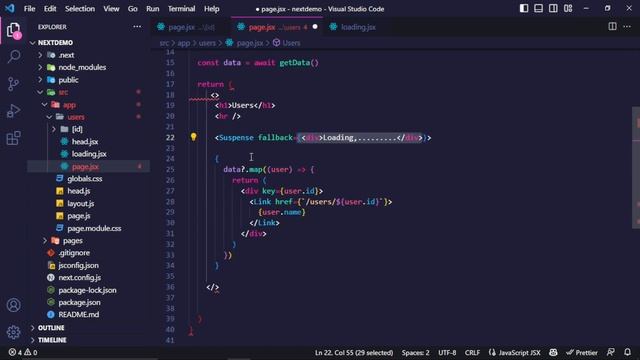The width and height of the screenshot is (640, 360).
Task: Open editor More Actions ellipsis
Action: (x=627, y=27)
